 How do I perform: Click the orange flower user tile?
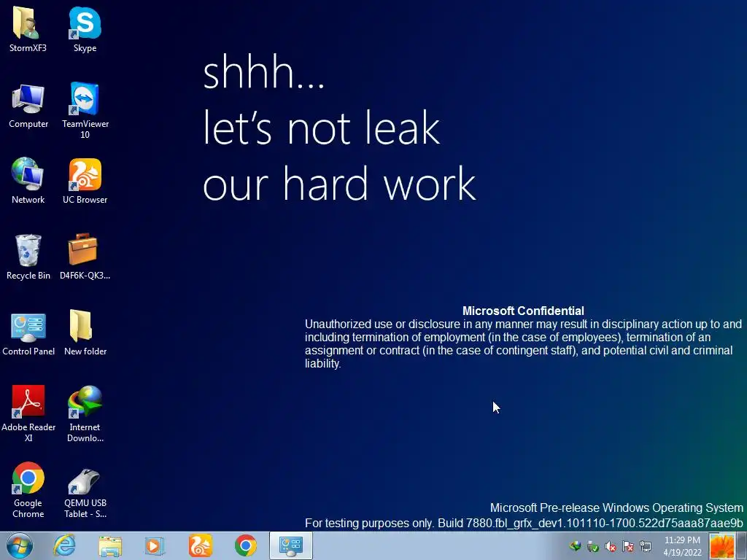coord(721,546)
